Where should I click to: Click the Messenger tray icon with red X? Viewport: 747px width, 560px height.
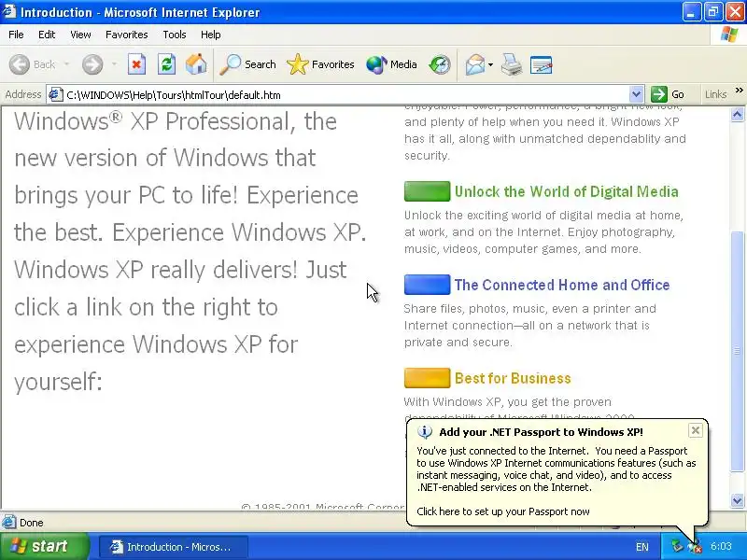pyautogui.click(x=696, y=547)
